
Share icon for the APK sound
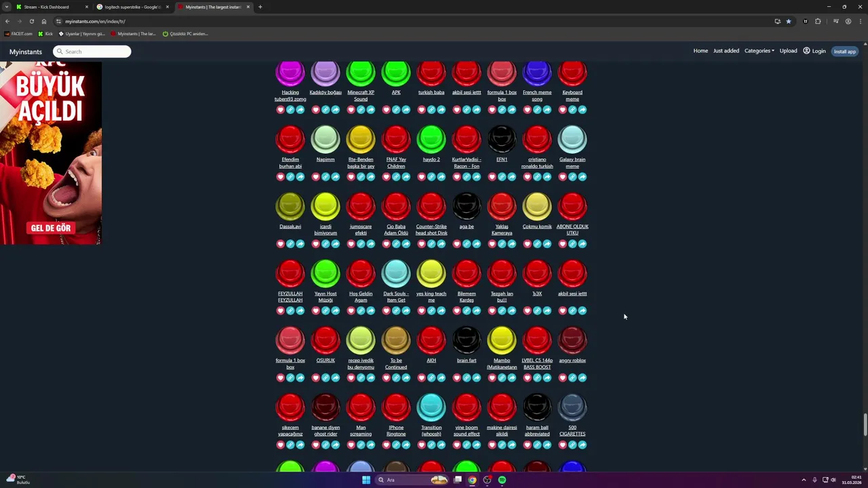[x=406, y=110]
